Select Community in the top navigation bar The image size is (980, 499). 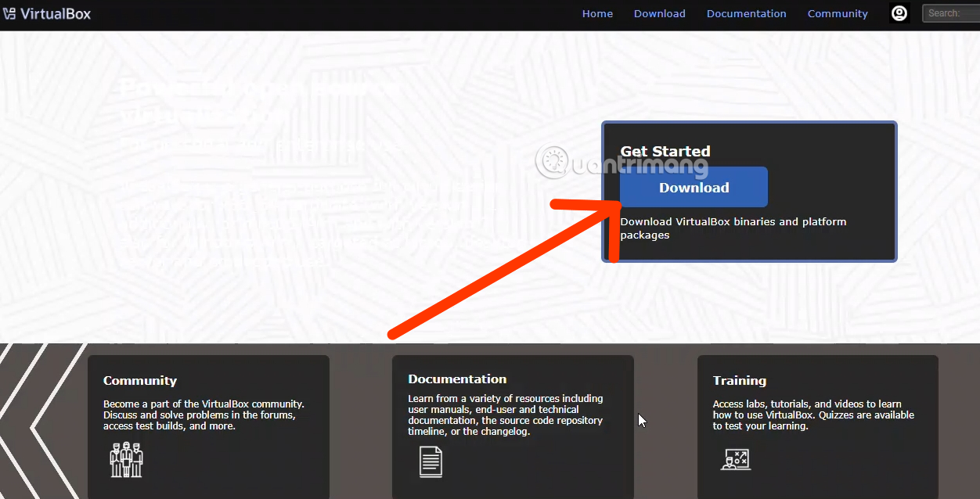(x=838, y=13)
